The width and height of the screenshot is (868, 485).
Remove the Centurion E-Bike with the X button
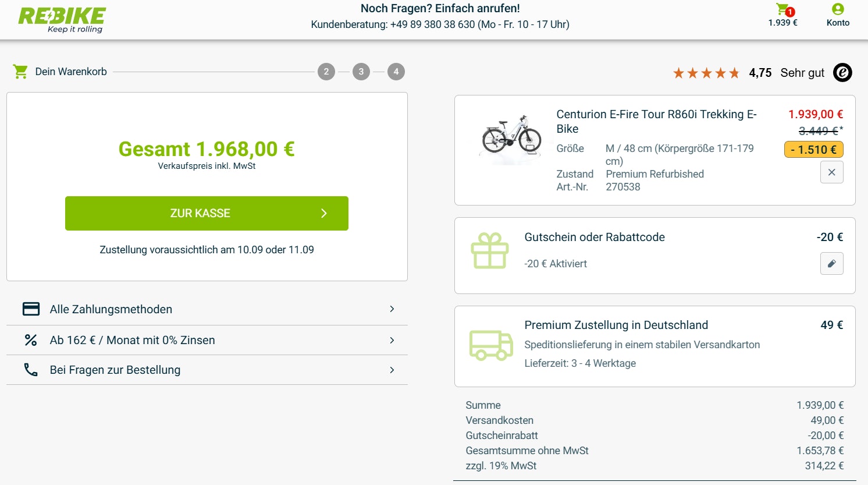[831, 172]
